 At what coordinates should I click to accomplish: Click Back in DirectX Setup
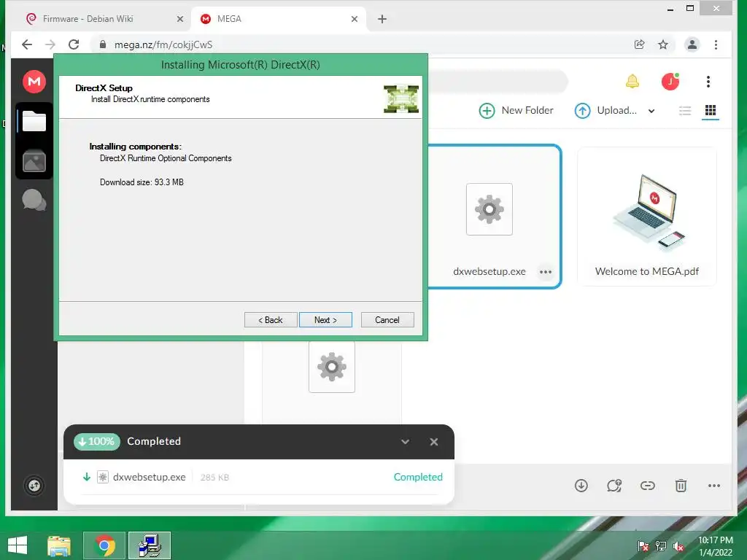coord(271,320)
